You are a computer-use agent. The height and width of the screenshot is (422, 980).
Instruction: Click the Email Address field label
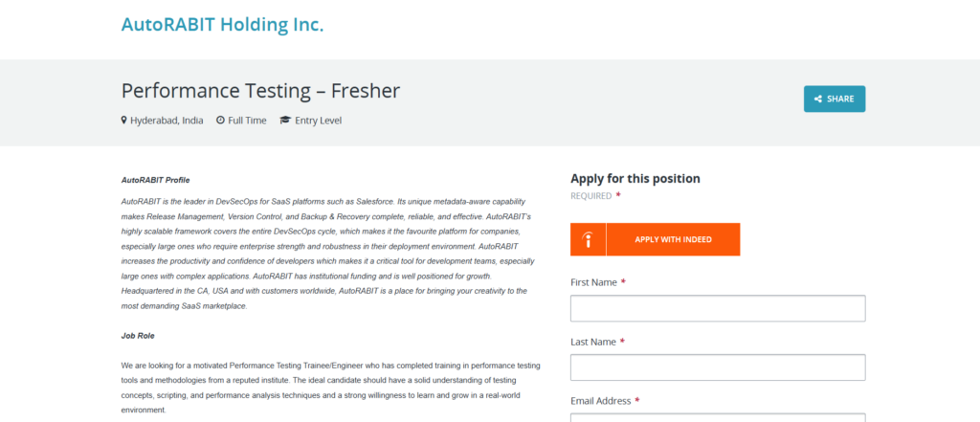pos(601,401)
